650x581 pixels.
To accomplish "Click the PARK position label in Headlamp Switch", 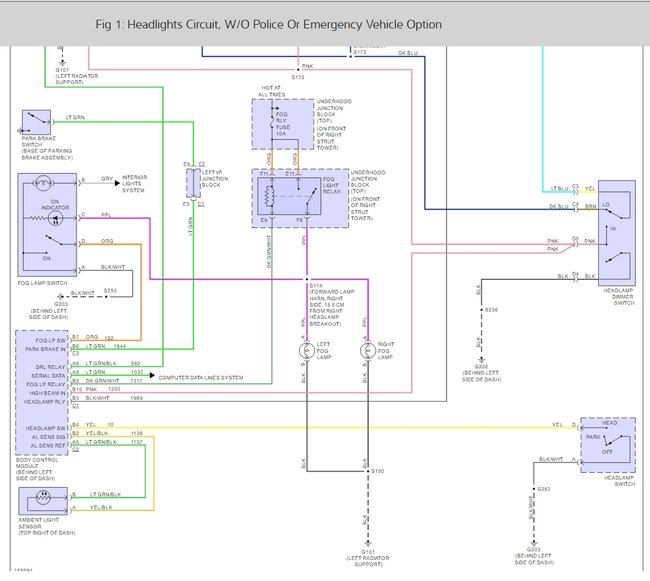I will pos(593,437).
